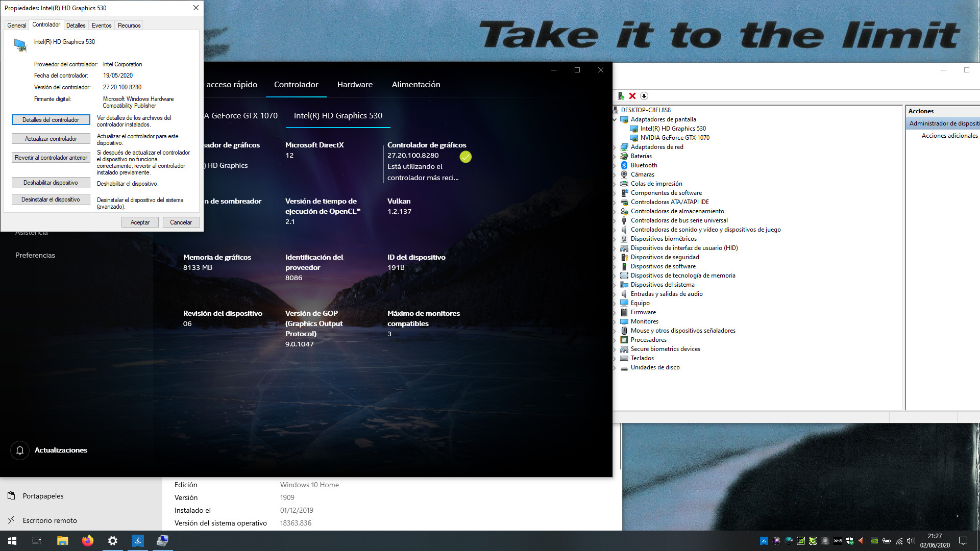Click the Teclados keyboard icon in device tree
980x551 pixels.
click(624, 358)
